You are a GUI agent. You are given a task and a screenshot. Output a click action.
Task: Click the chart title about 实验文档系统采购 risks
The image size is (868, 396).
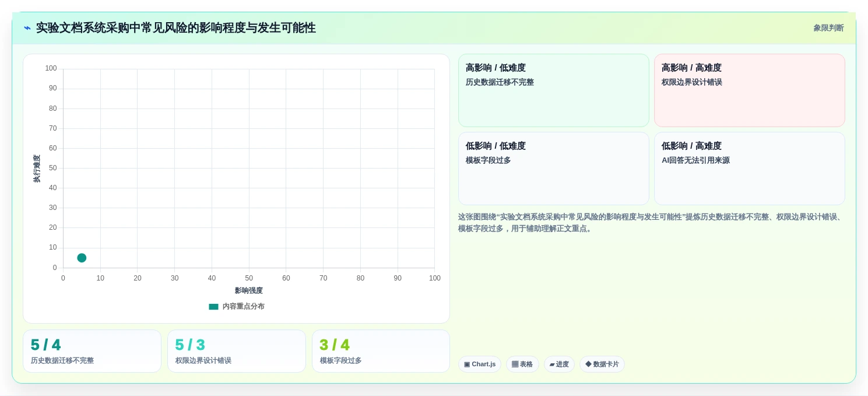tap(175, 28)
